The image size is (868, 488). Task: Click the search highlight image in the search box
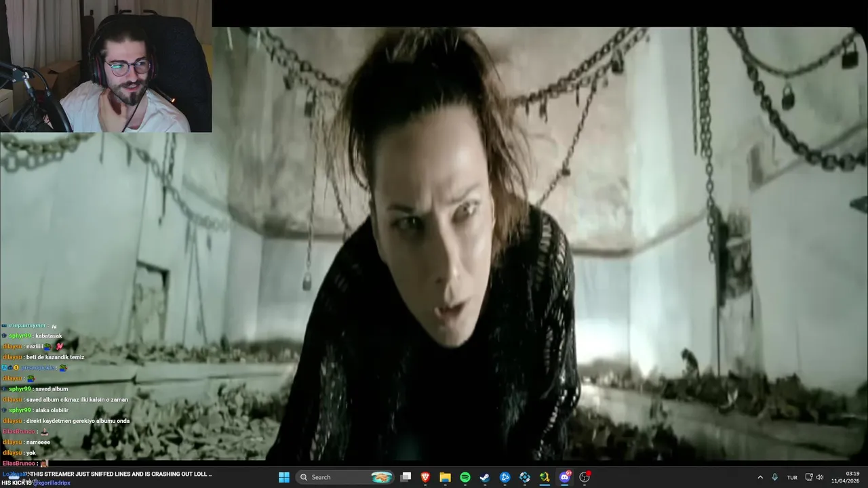tap(382, 477)
